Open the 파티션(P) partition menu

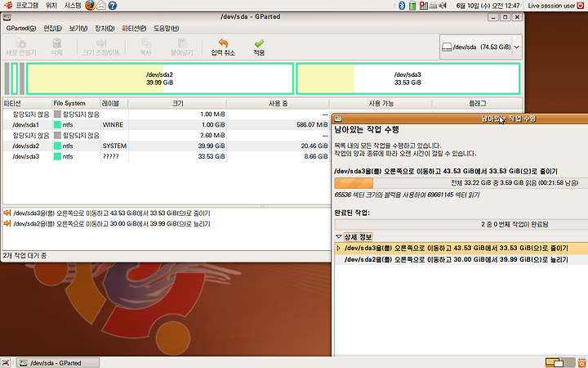(134, 29)
